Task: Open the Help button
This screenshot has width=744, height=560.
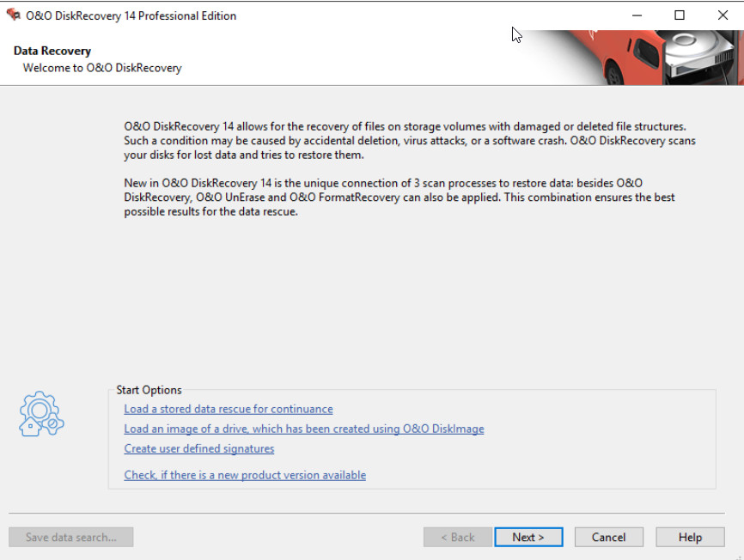Action: 690,538
